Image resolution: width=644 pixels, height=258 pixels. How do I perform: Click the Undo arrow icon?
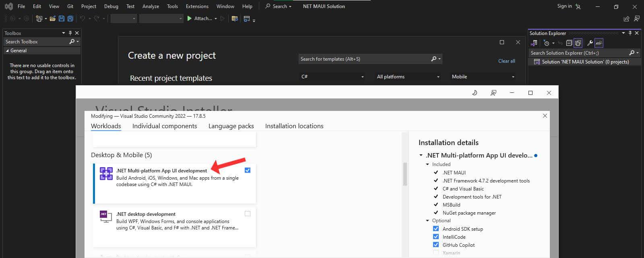click(x=83, y=18)
